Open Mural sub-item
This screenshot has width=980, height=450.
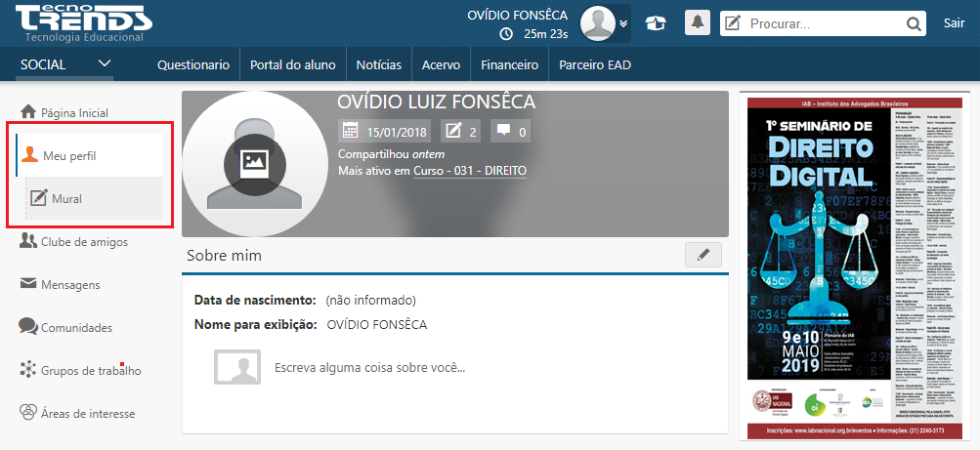pos(94,199)
